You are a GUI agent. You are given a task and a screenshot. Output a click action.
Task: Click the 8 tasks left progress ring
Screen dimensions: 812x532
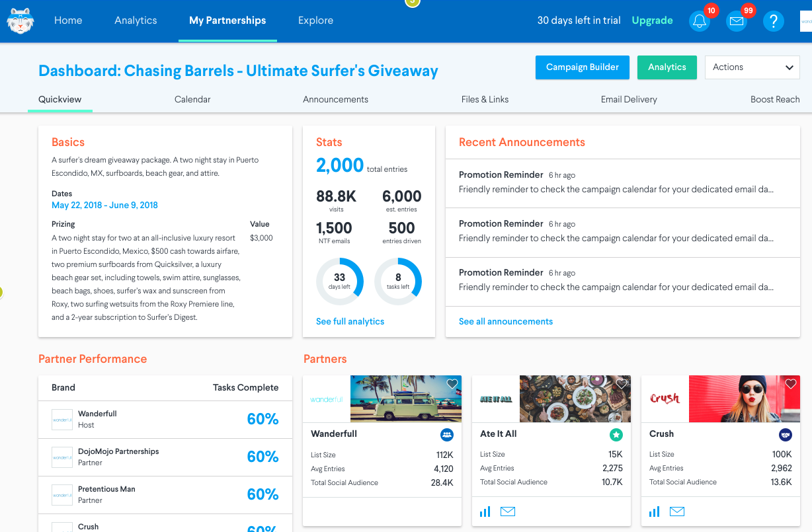(x=398, y=282)
